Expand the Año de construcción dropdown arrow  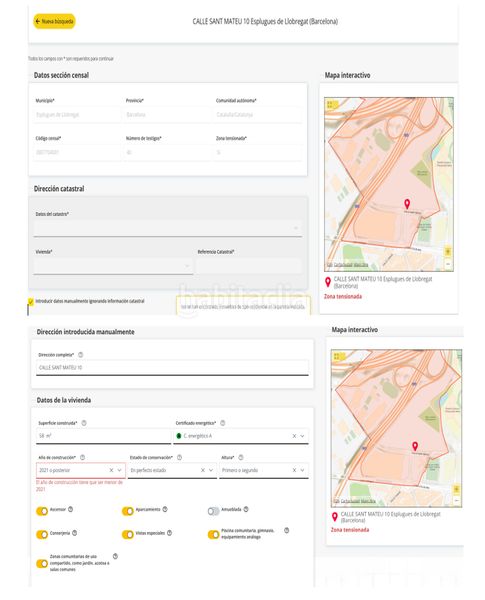[x=119, y=470]
